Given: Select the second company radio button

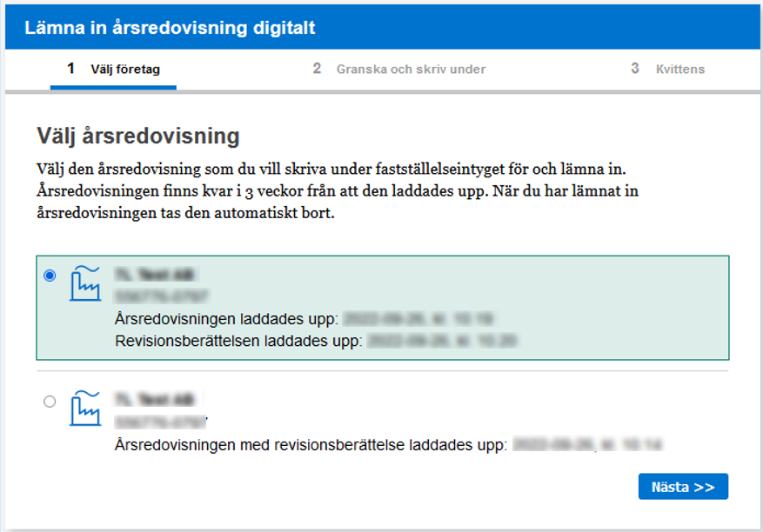Looking at the screenshot, I should (x=50, y=402).
